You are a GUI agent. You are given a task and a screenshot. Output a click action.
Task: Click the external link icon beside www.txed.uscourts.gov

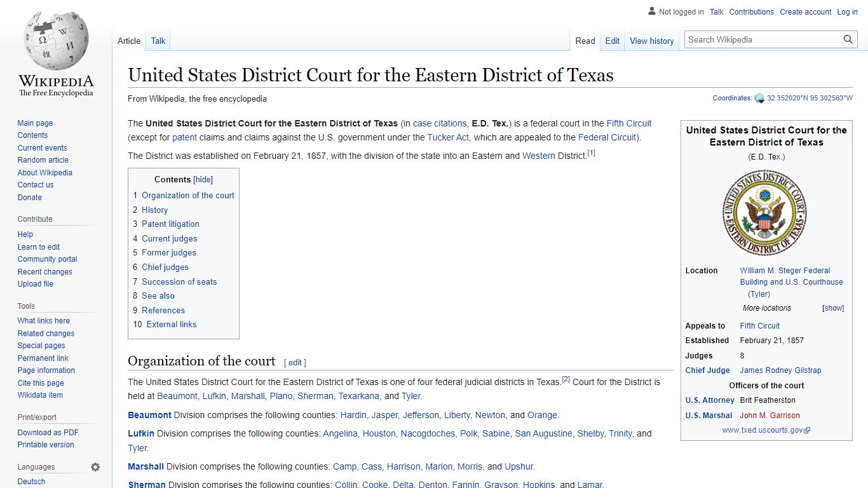(807, 430)
